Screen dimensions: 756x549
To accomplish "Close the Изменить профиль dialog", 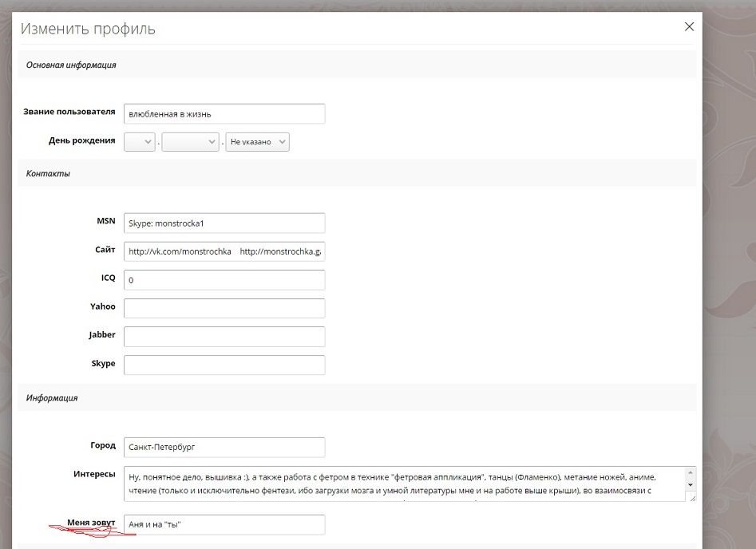I will click(x=690, y=26).
